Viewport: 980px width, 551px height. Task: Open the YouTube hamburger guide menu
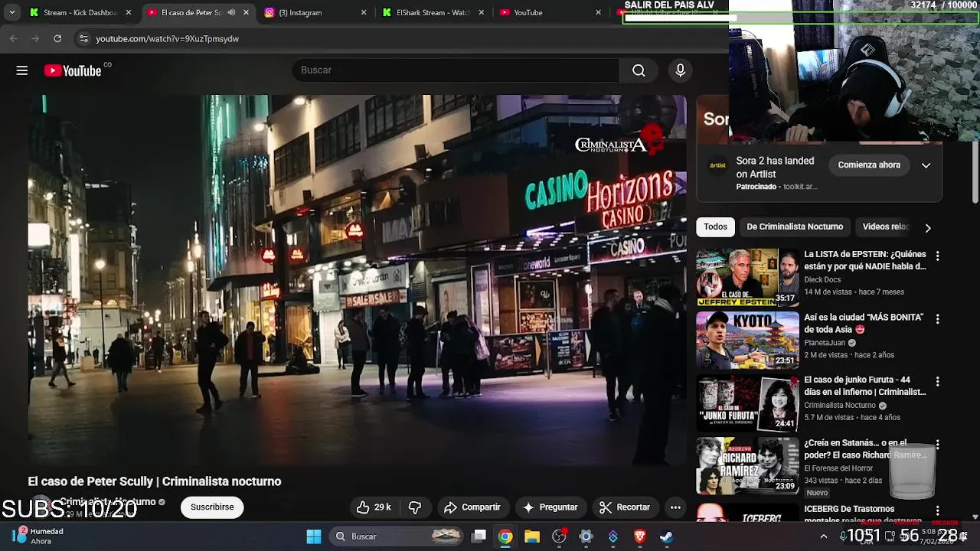pyautogui.click(x=22, y=70)
